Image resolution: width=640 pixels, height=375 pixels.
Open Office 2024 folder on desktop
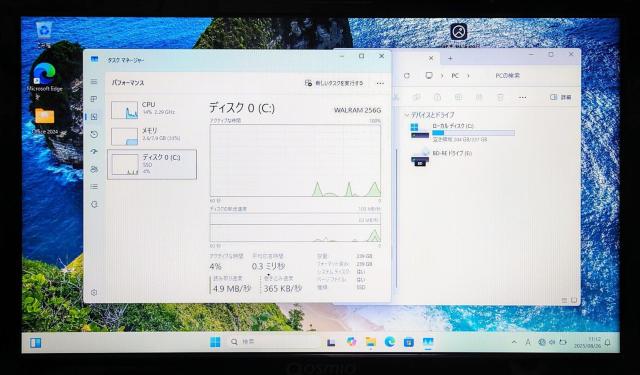44,121
